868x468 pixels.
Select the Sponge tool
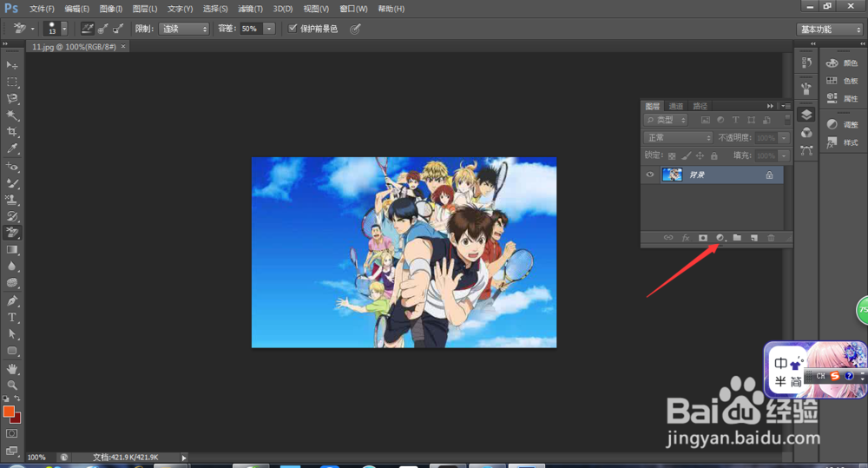click(11, 283)
